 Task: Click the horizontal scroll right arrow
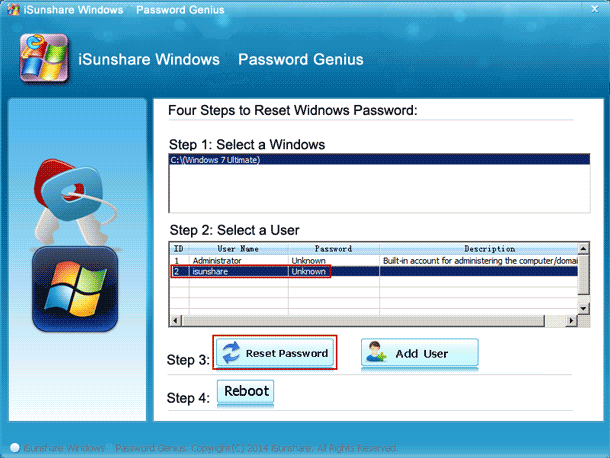click(571, 321)
